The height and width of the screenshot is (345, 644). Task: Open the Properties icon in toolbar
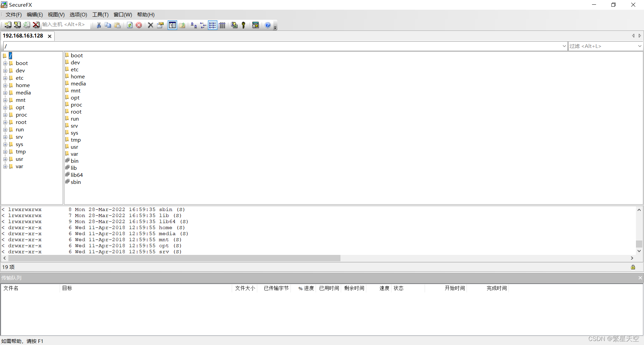160,25
